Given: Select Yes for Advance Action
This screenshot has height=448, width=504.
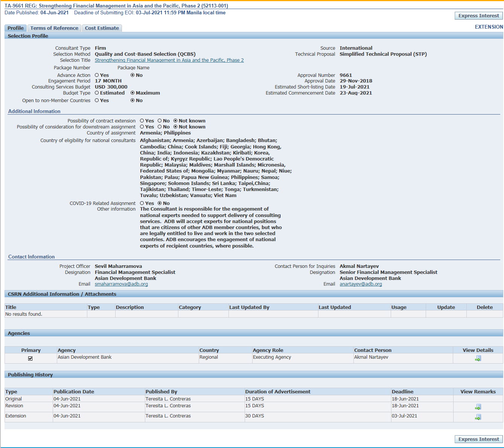Looking at the screenshot, I should pyautogui.click(x=97, y=75).
